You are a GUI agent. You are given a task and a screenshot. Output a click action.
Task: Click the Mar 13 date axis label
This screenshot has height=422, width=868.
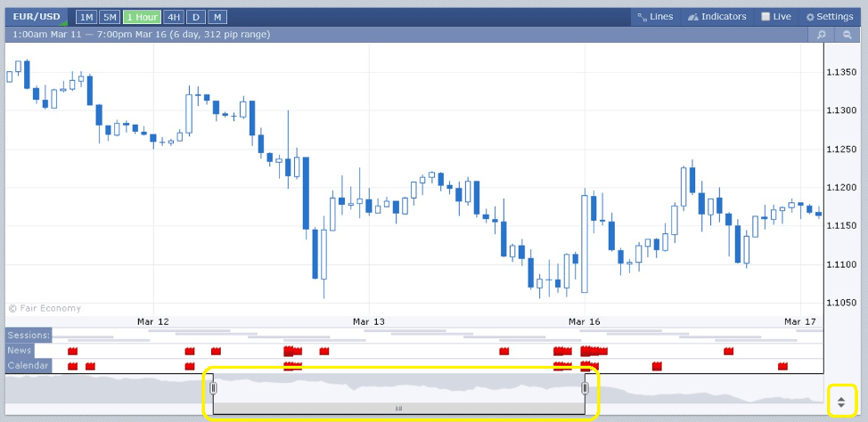pos(369,321)
